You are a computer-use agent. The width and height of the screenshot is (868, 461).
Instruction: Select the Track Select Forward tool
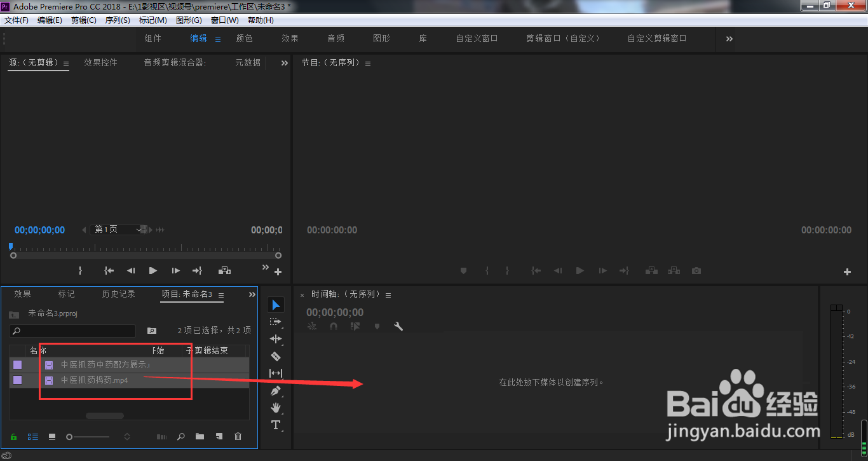276,322
